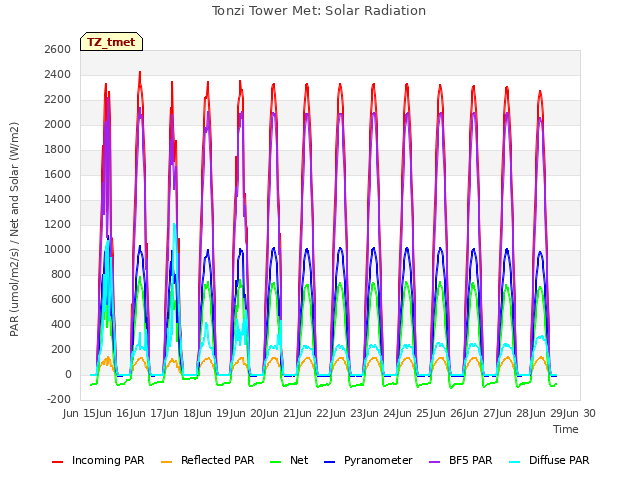Click the cyan Diffuse PAR spike on Jun 17

coord(174,225)
